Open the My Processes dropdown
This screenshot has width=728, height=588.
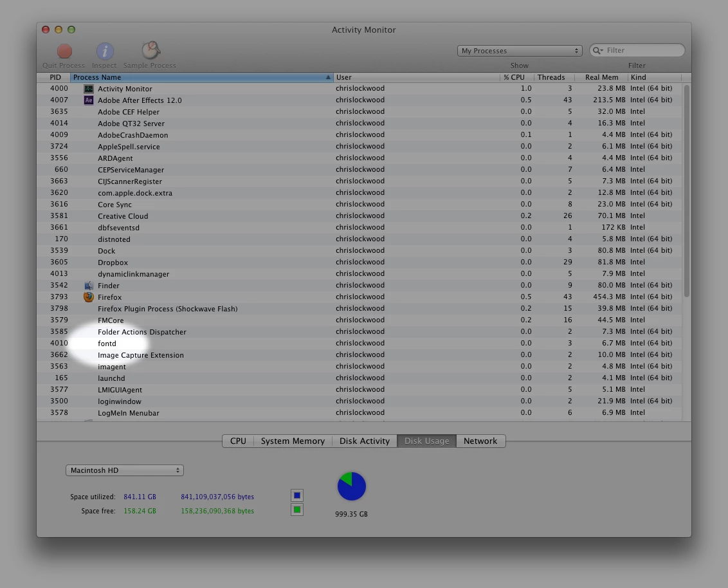[x=520, y=51]
